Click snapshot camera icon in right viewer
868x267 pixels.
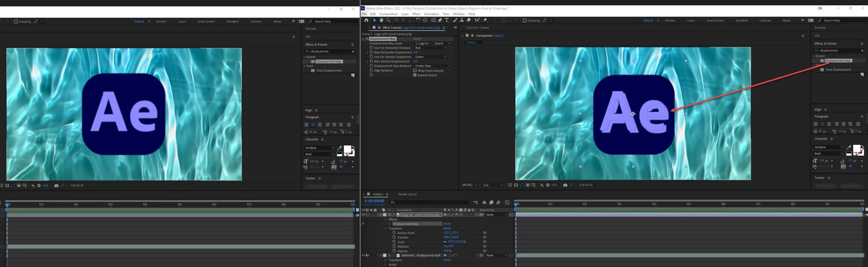pyautogui.click(x=565, y=185)
